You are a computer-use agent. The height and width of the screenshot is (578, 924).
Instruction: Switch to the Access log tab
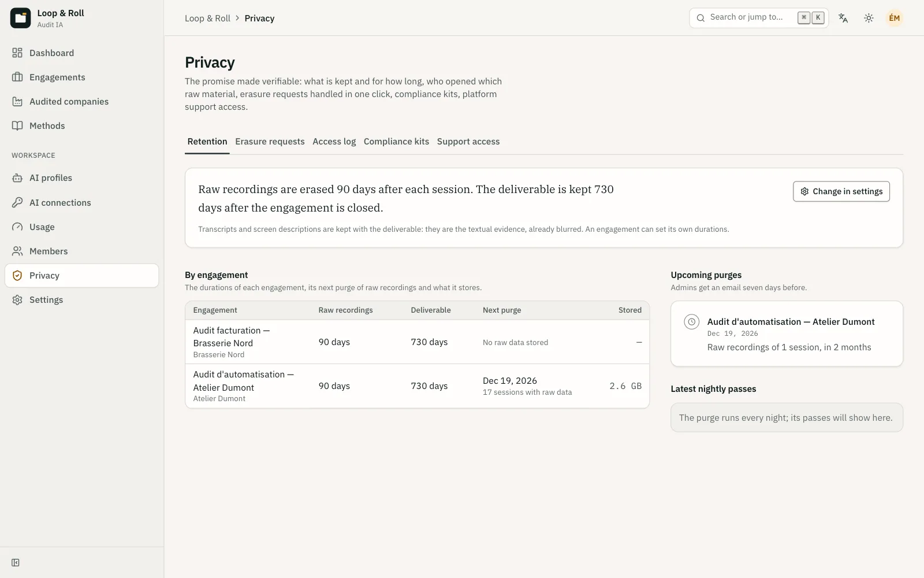tap(334, 142)
